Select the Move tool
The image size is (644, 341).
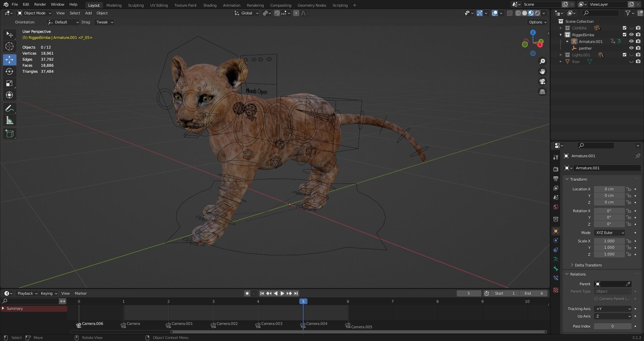9,60
